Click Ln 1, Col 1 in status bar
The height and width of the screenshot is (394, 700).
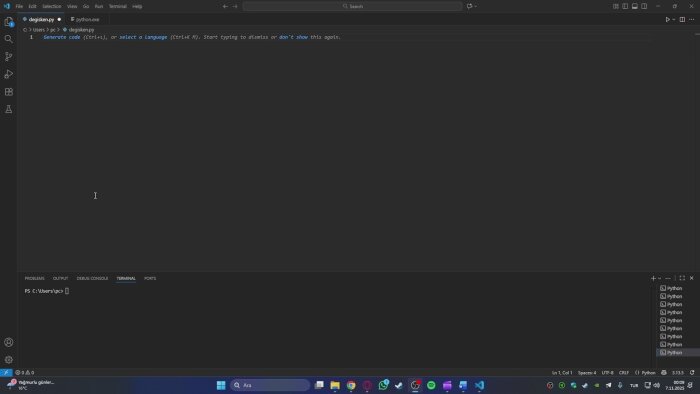tap(562, 373)
